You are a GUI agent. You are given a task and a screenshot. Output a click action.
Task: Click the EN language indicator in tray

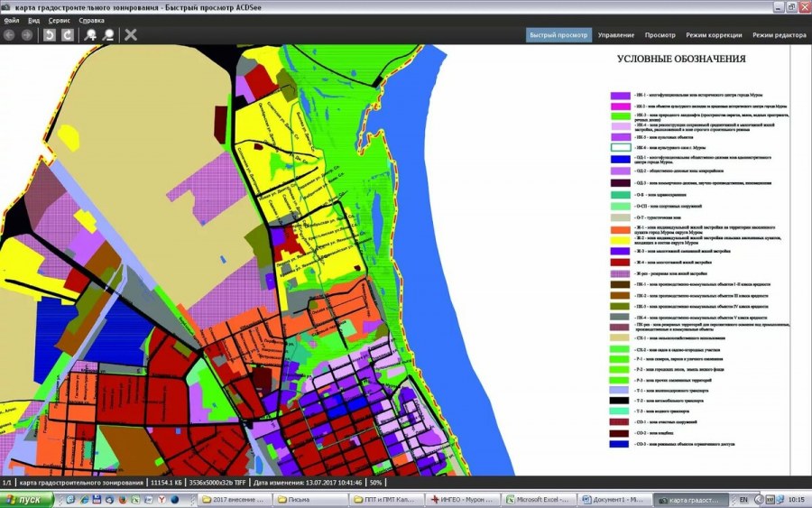coord(744,500)
